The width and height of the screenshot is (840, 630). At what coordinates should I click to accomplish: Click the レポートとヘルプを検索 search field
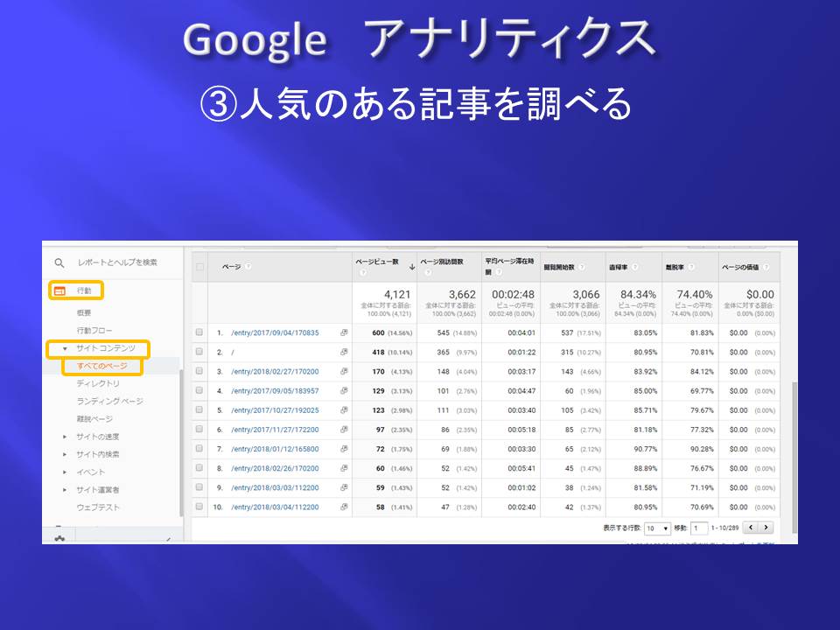pyautogui.click(x=117, y=262)
